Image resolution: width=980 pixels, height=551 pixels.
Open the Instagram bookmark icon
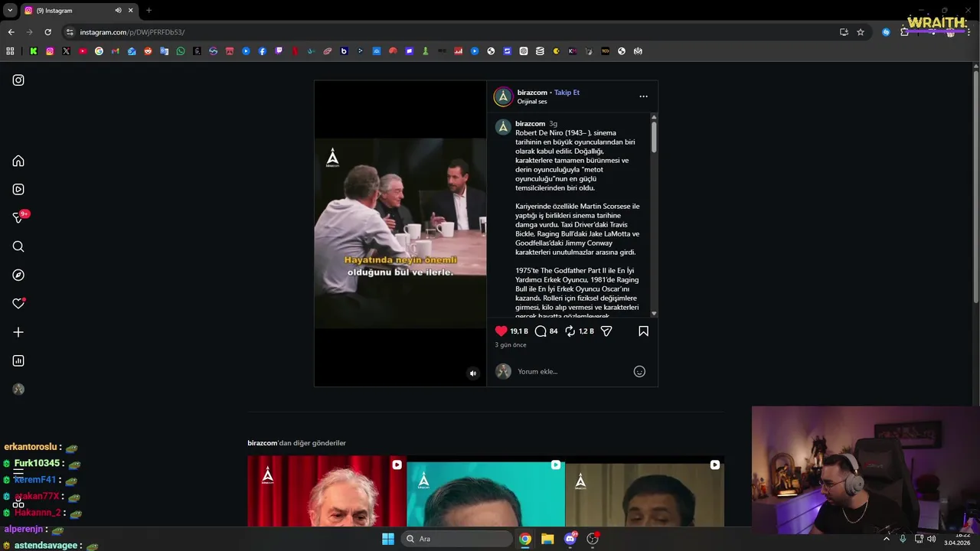[50, 51]
